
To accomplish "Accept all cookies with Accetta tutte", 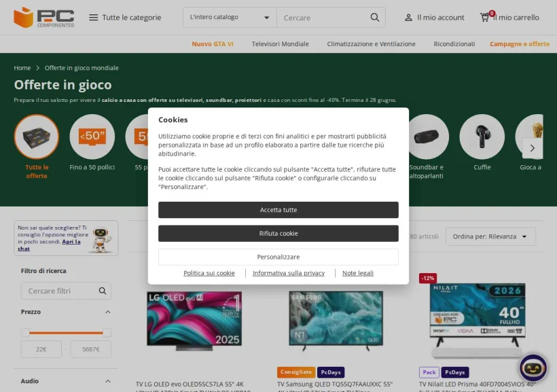I will point(278,210).
